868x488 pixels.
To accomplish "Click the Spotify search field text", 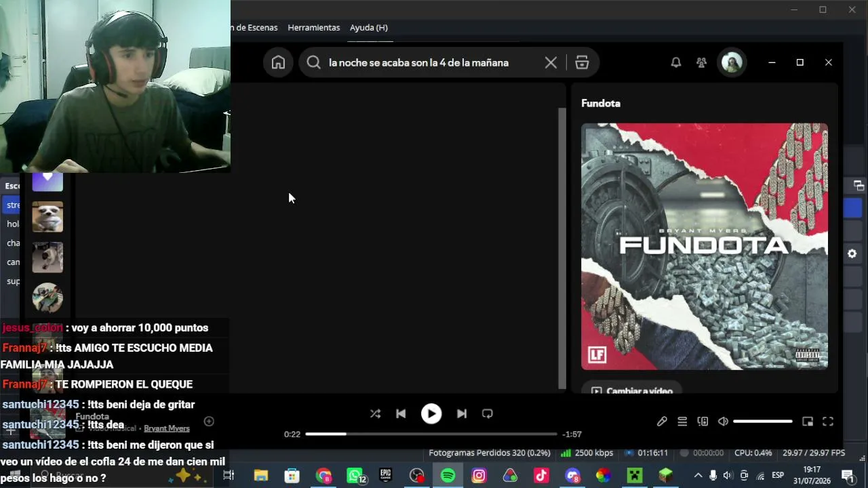I will click(x=418, y=62).
